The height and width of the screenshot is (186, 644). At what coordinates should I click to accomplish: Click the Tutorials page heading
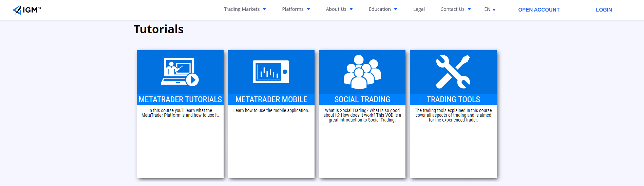158,29
